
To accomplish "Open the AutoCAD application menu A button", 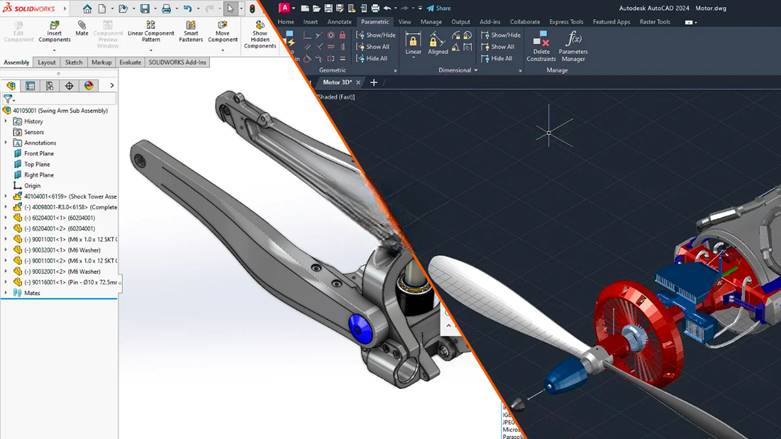I will click(284, 8).
